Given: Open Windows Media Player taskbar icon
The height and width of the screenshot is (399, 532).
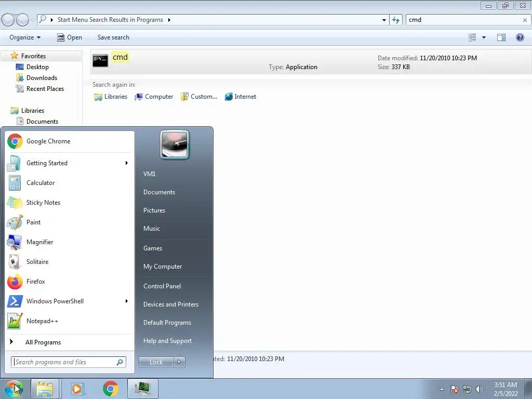Looking at the screenshot, I should [77, 389].
